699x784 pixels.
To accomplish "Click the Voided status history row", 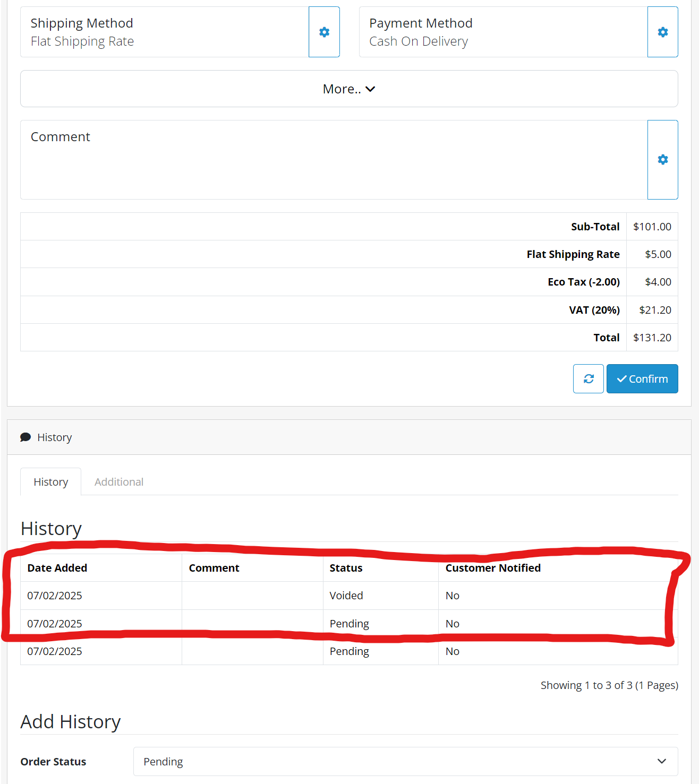I will (x=349, y=596).
